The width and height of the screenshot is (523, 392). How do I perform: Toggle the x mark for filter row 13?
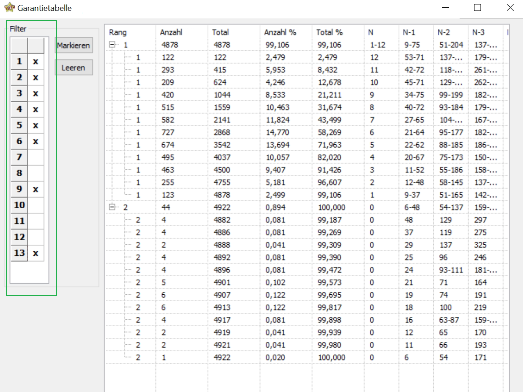point(36,253)
